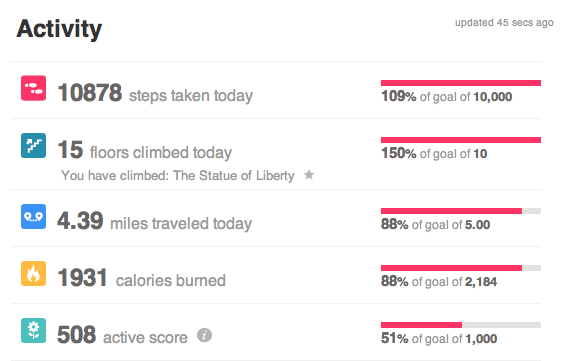Click the blue miles distance icon
The height and width of the screenshot is (361, 568).
pyautogui.click(x=33, y=217)
